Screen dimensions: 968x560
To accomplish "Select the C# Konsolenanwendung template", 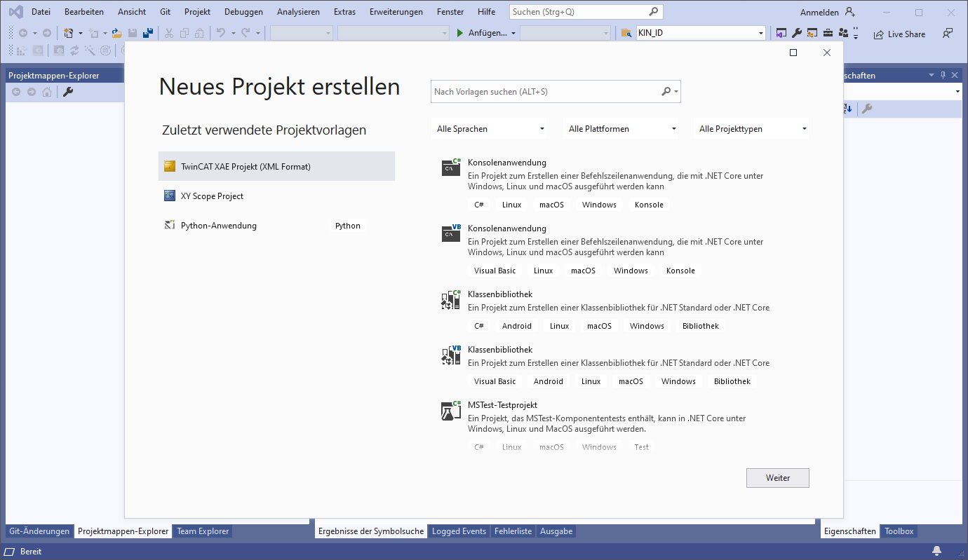I will pyautogui.click(x=621, y=185).
